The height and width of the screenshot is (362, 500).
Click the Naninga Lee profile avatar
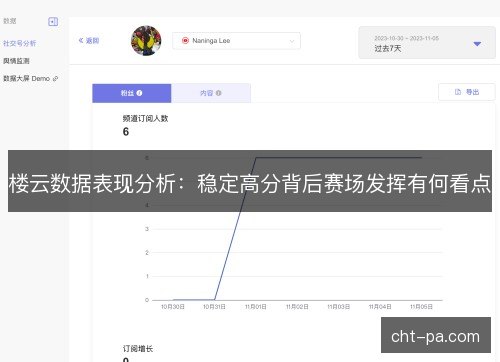coord(146,41)
